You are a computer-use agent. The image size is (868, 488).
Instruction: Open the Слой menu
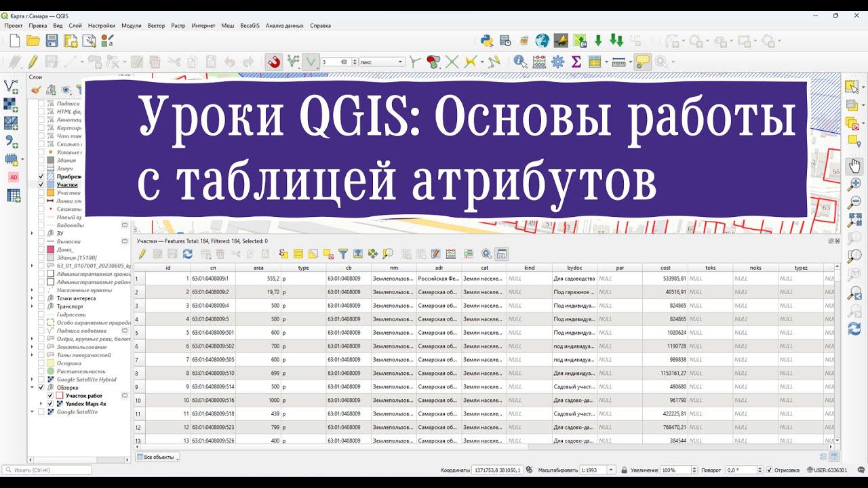75,25
